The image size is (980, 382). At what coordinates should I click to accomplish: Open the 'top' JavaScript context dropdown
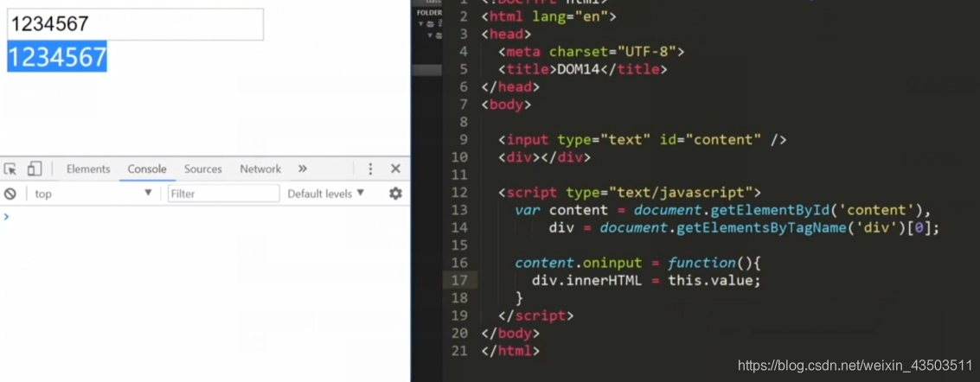point(93,194)
